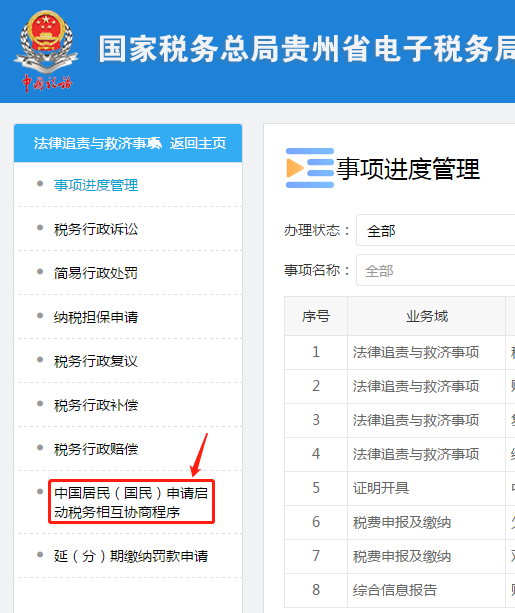Click 综合信息报告 in row 8
The height and width of the screenshot is (613, 515).
pyautogui.click(x=395, y=590)
